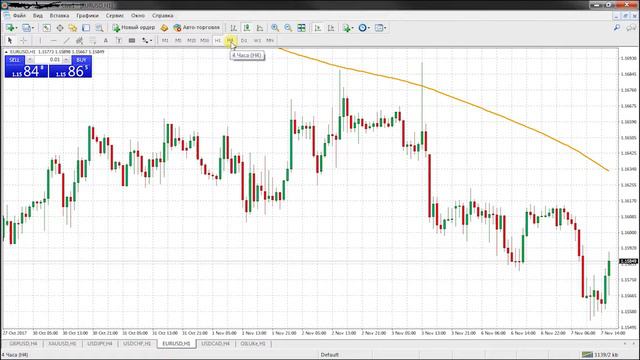Toggle the Market Watch panel icon
This screenshot has width=640, height=360.
[x=47, y=28]
